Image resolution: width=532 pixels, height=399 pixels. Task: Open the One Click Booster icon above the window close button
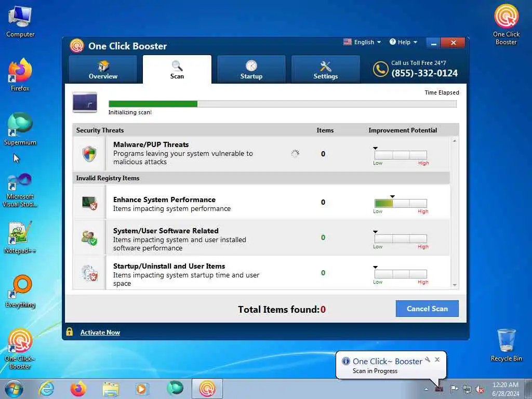pos(506,24)
